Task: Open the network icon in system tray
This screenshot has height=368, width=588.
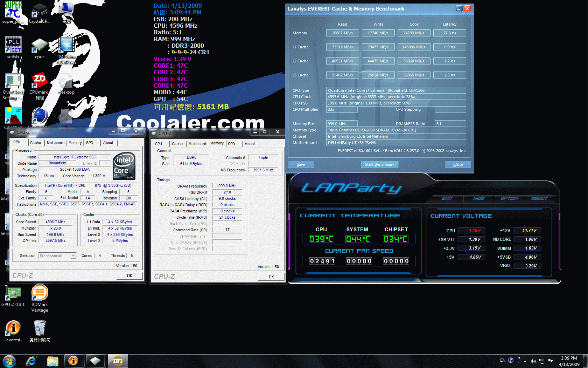Action: [542, 361]
